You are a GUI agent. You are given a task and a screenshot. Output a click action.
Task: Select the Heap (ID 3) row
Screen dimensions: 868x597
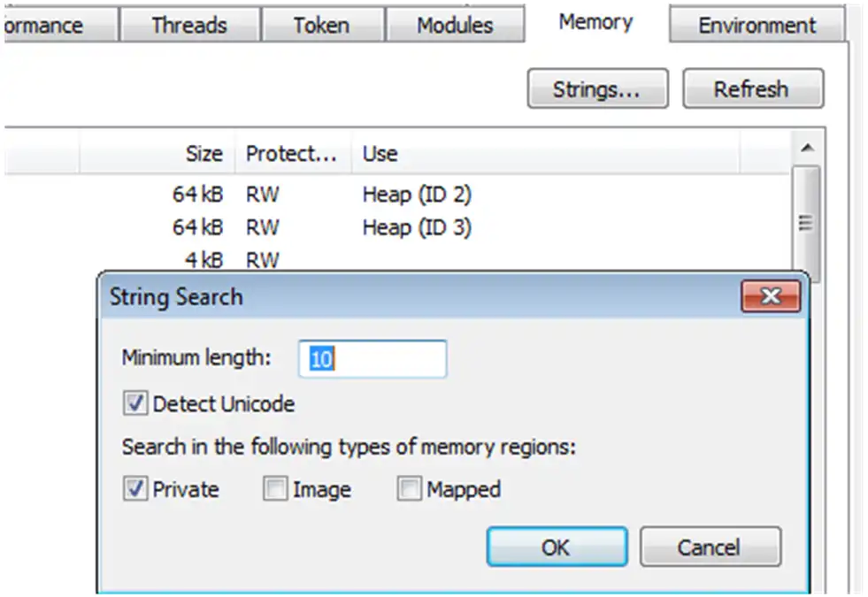pyautogui.click(x=397, y=226)
